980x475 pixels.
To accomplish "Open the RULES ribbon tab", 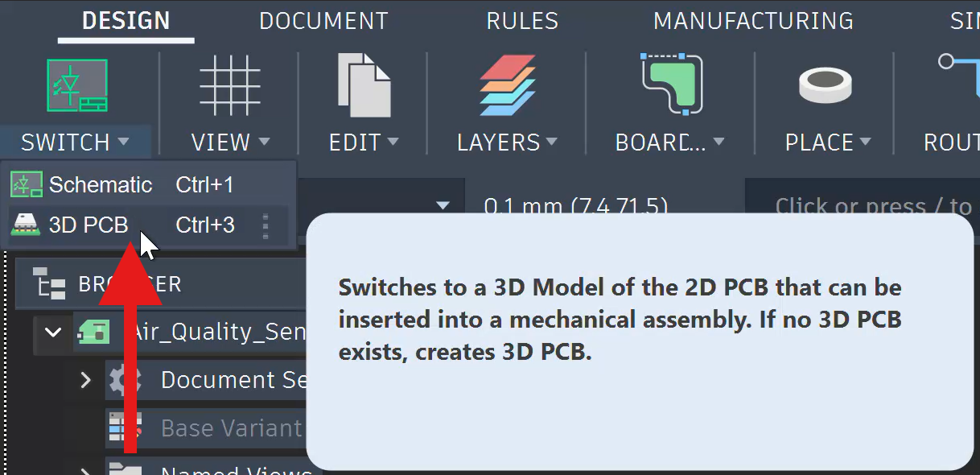I will point(521,21).
